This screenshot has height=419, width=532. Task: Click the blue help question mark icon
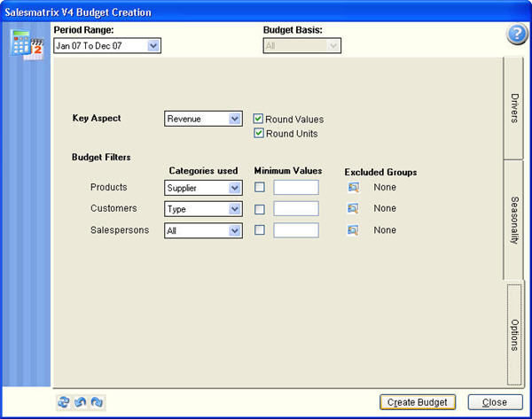pos(517,35)
